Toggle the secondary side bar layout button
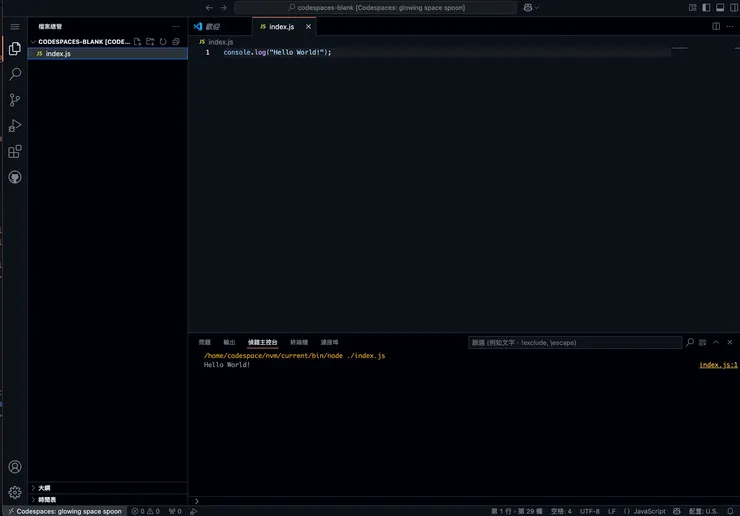 tap(732, 7)
